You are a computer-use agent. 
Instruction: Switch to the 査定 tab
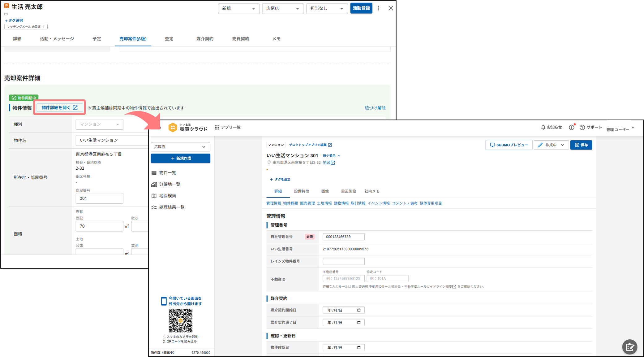tap(169, 39)
